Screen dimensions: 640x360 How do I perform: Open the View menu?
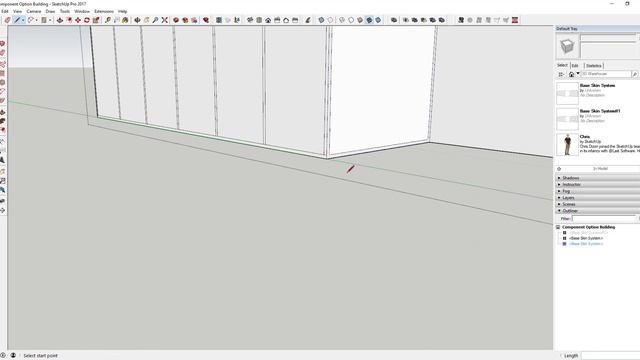(x=18, y=11)
